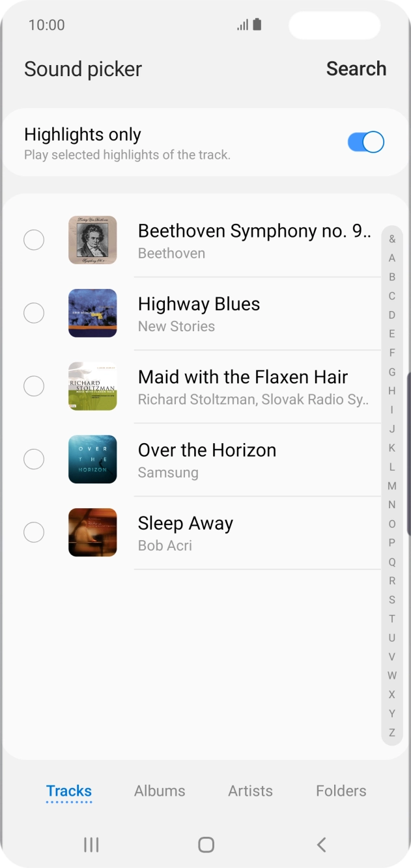Tap the Back navigation icon
411x868 pixels.
pyautogui.click(x=320, y=845)
